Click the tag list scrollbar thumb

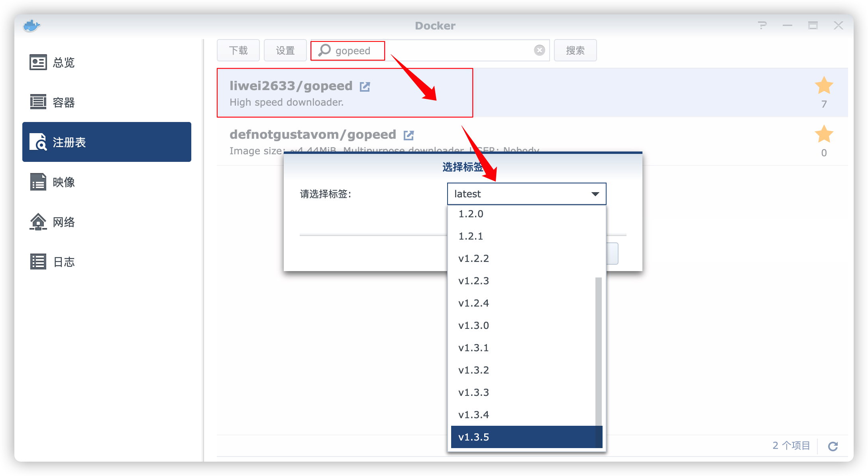click(598, 351)
